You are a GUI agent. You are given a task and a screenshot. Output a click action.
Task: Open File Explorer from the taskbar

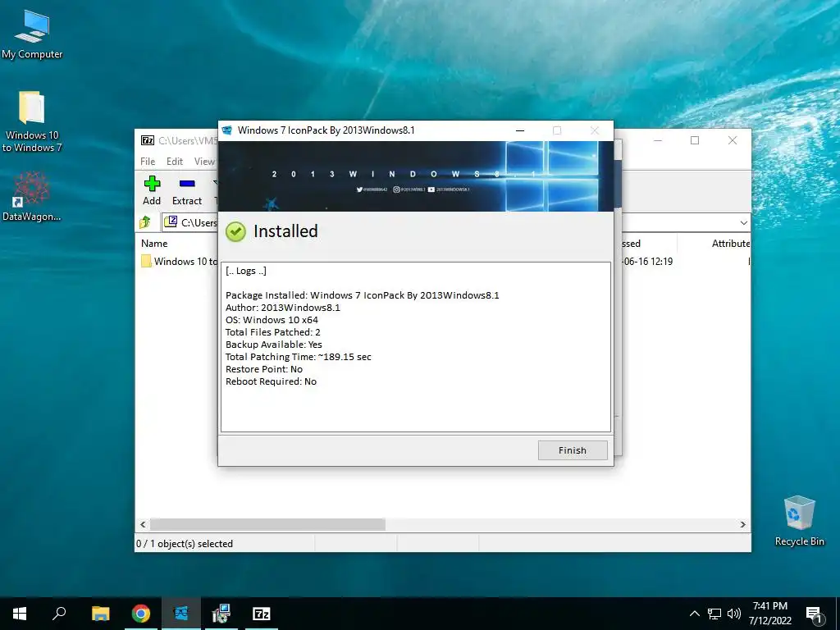(x=100, y=614)
